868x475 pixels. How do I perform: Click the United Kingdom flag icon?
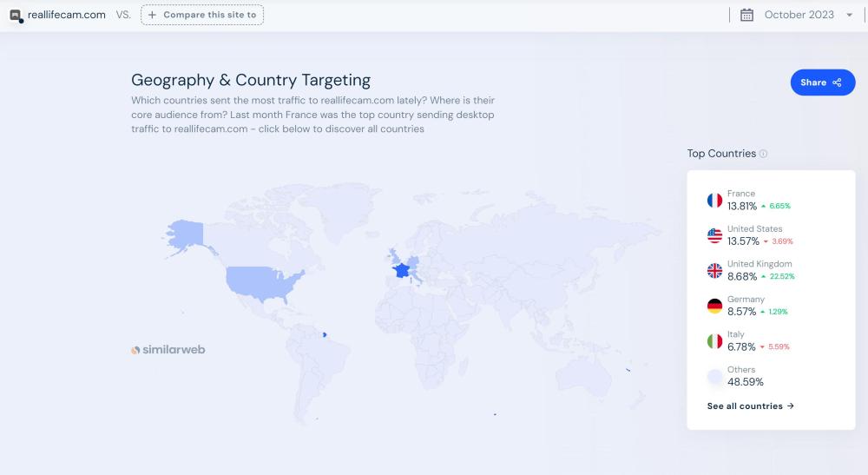coord(714,271)
